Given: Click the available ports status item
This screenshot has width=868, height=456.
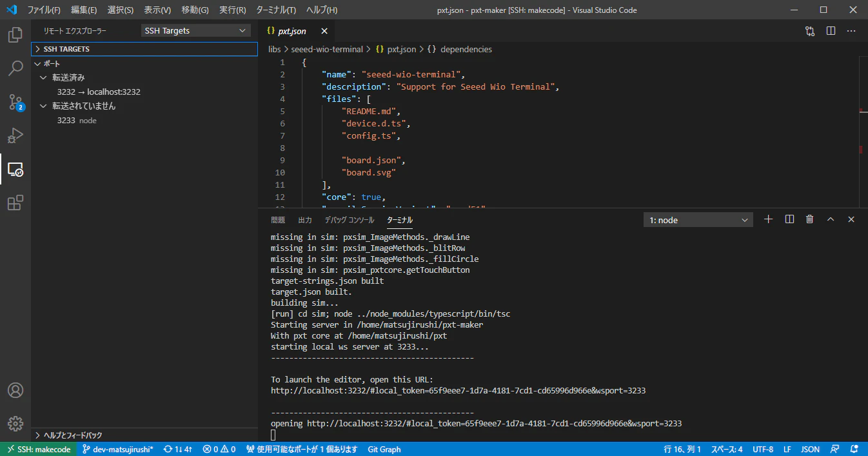Looking at the screenshot, I should click(302, 449).
